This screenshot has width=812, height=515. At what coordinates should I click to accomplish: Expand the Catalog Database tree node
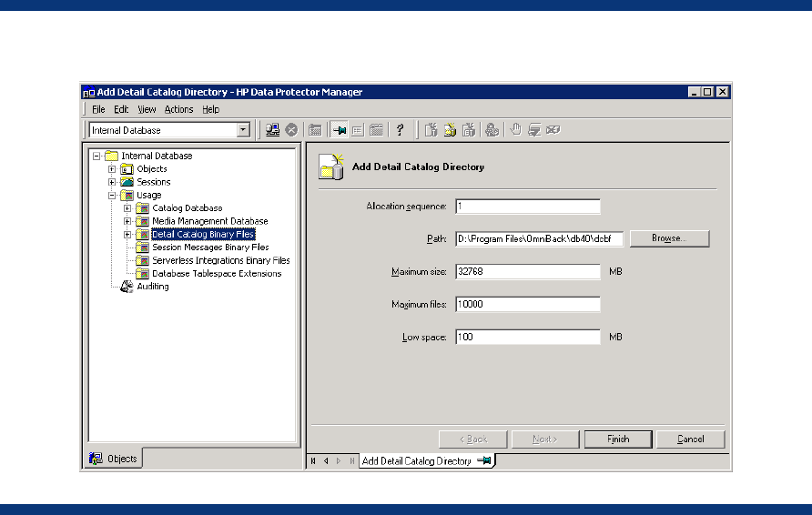point(127,208)
